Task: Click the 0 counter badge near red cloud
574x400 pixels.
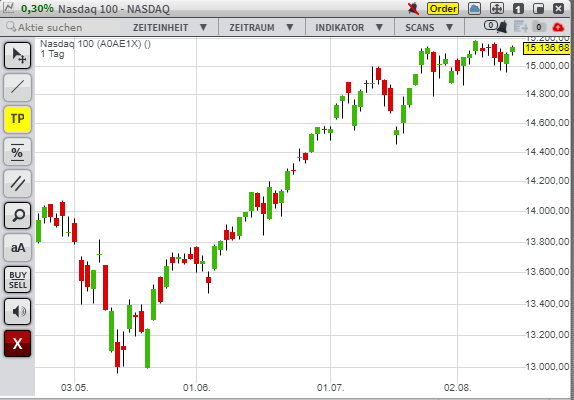Action: (x=538, y=27)
